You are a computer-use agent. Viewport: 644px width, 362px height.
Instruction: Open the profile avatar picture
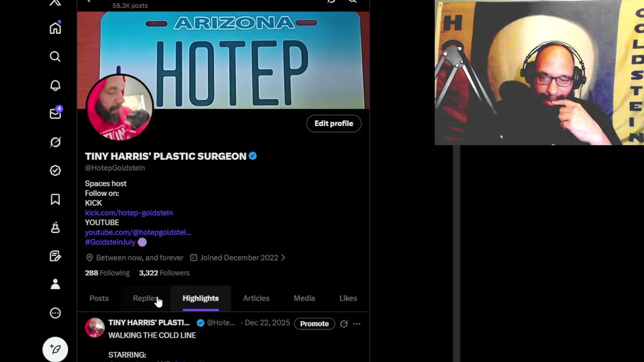tap(119, 107)
